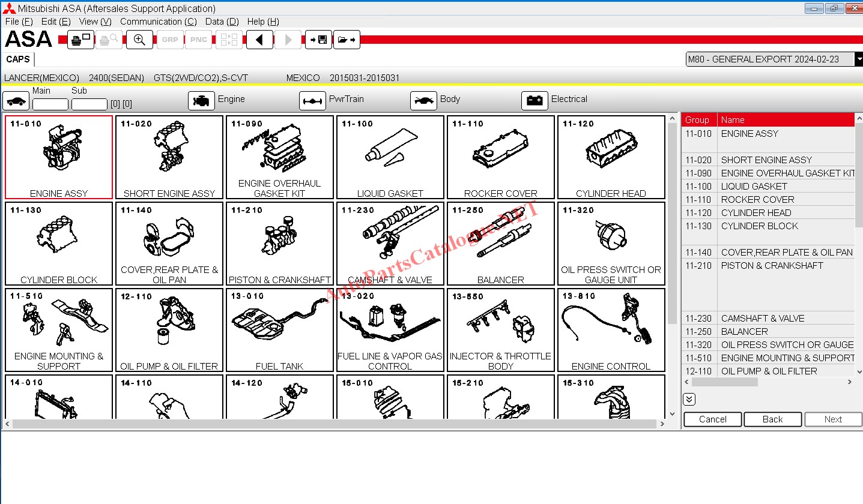Click the thumbnail grid horizontal scrollbar

click(335, 424)
